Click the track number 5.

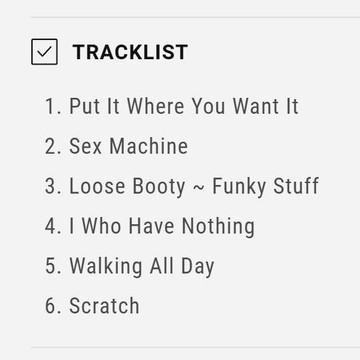[53, 266]
